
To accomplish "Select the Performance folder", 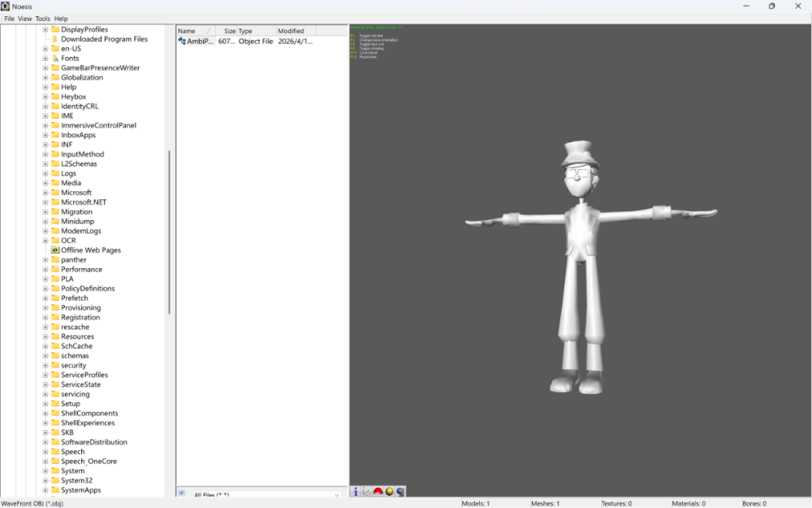I will pyautogui.click(x=81, y=269).
